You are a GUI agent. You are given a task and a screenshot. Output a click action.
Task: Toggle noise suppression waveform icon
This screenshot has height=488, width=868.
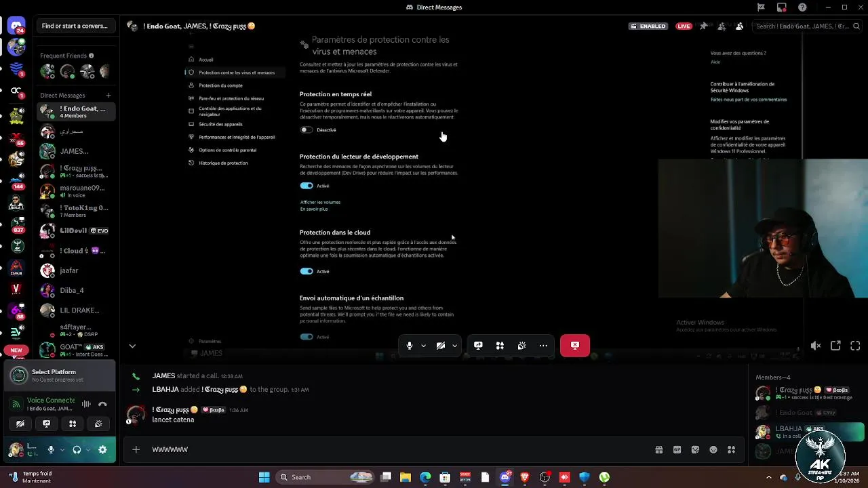coord(86,404)
